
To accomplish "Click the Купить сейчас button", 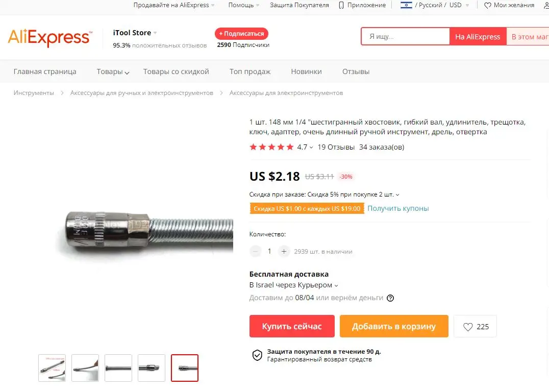I will pyautogui.click(x=292, y=326).
